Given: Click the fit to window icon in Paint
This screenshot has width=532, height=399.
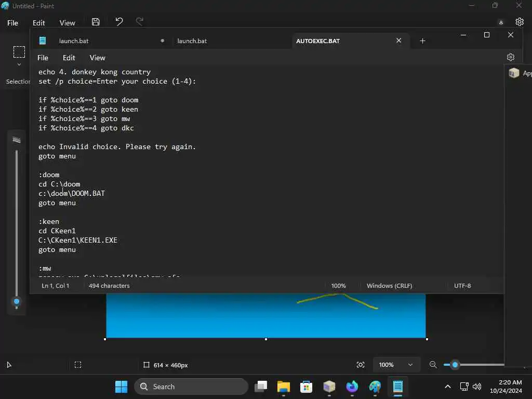Looking at the screenshot, I should 361,365.
